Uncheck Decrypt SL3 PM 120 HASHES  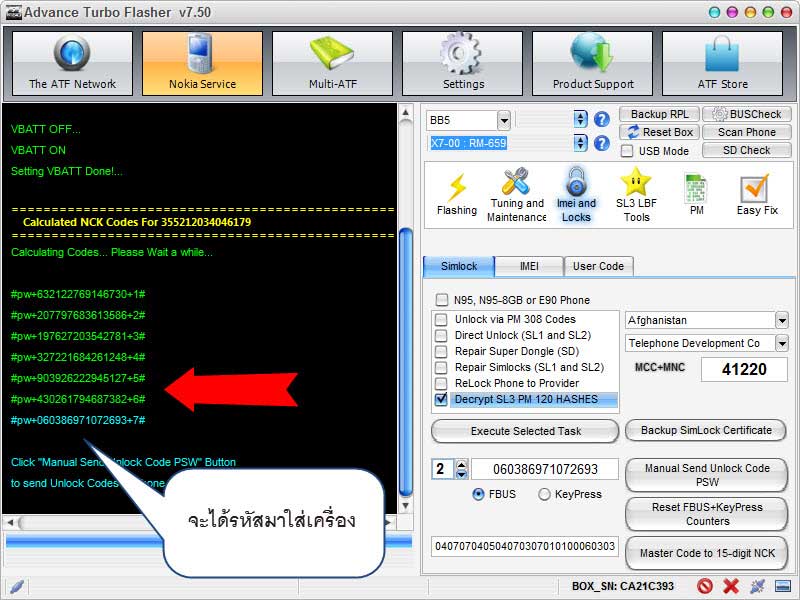[441, 399]
